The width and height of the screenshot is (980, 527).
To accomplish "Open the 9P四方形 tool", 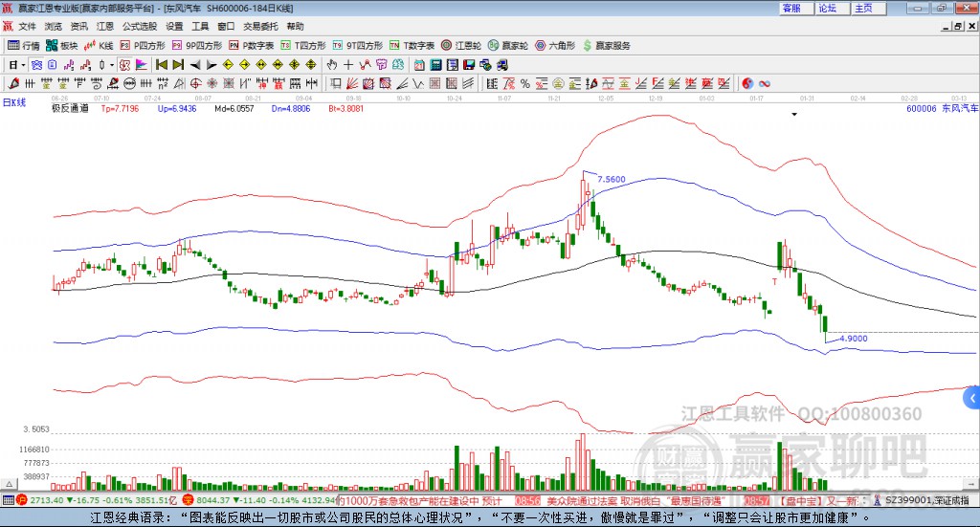I will (x=197, y=46).
